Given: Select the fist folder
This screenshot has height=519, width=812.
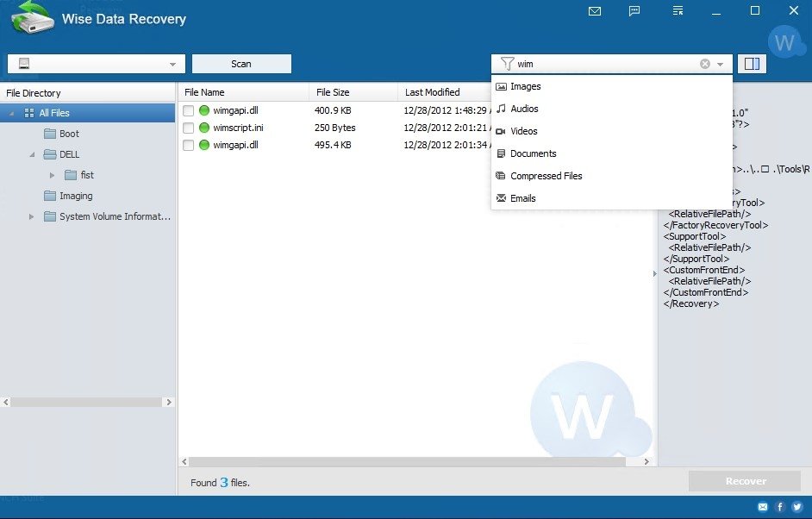Looking at the screenshot, I should click(x=86, y=175).
